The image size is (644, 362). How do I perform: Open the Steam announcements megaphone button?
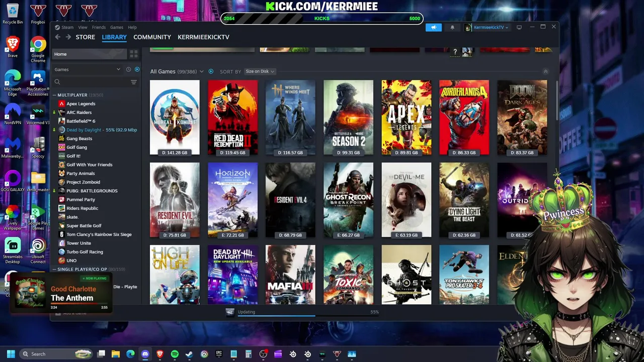coord(434,28)
